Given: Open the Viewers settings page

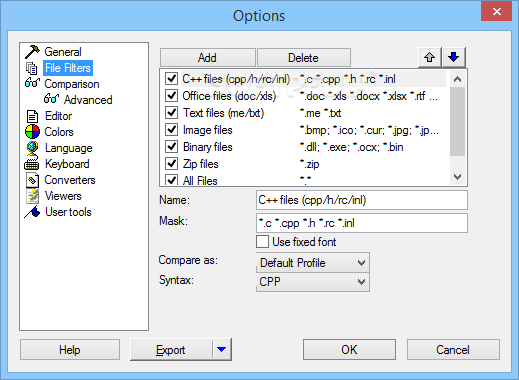Looking at the screenshot, I should coord(63,196).
